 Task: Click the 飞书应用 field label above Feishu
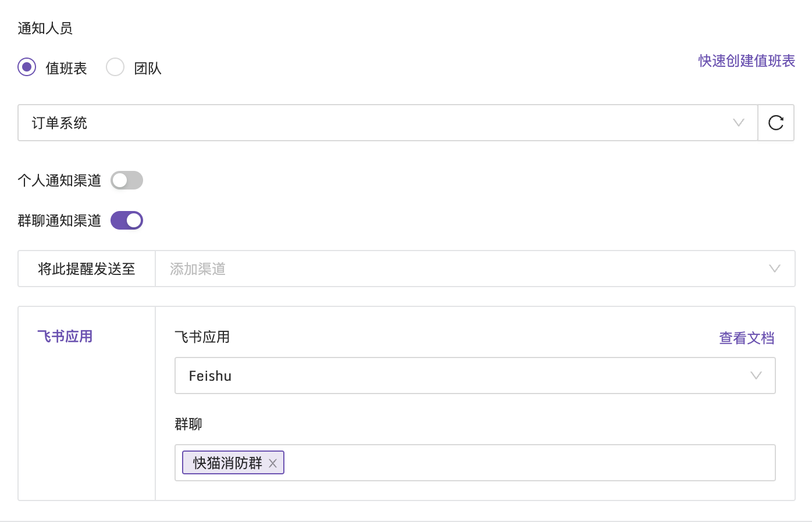[202, 337]
